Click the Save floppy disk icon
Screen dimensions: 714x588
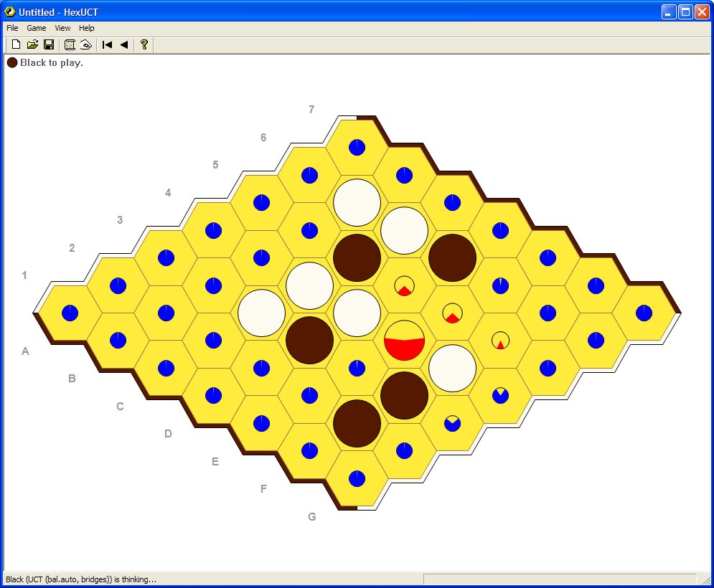point(49,44)
